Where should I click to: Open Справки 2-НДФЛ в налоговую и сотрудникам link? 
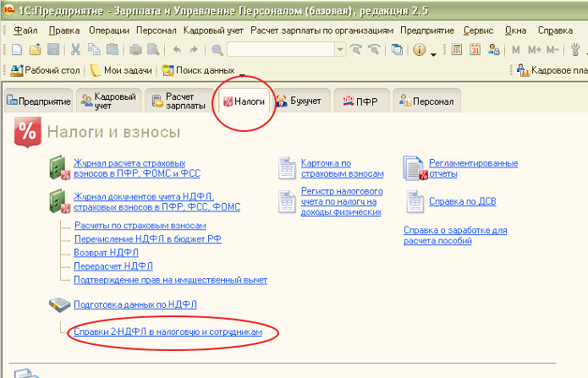point(168,333)
